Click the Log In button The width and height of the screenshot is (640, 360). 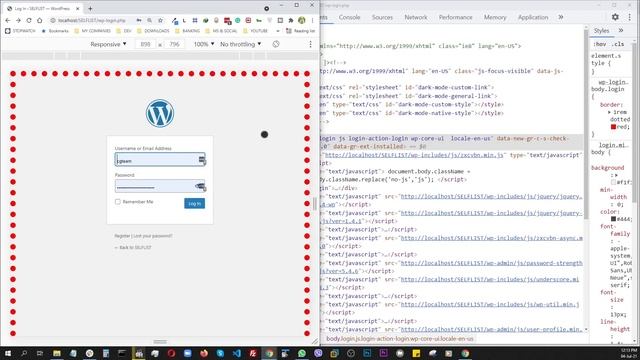click(x=194, y=203)
